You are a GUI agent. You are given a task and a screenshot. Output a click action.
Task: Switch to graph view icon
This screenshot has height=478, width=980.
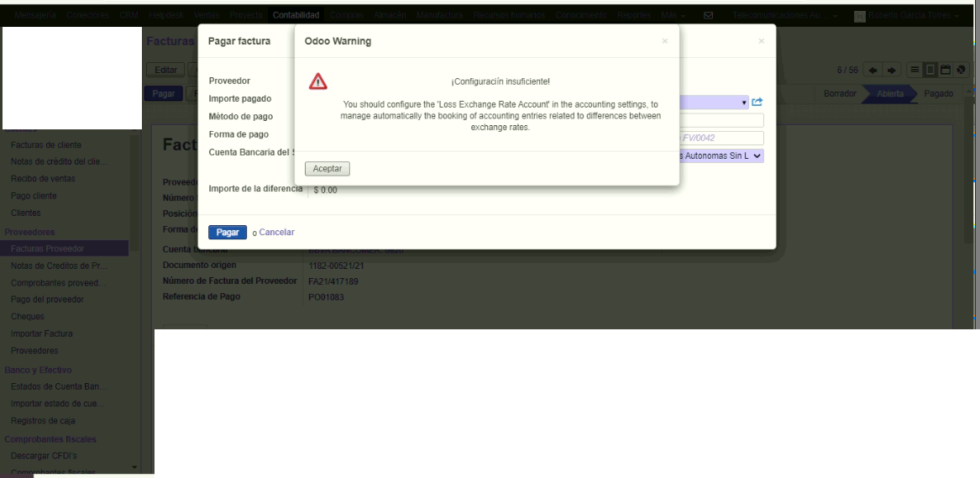coord(962,70)
